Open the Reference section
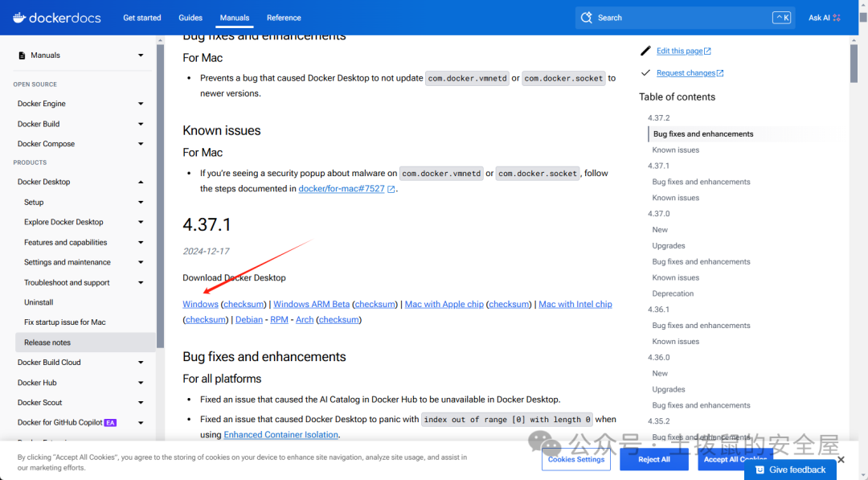The height and width of the screenshot is (480, 868). (284, 18)
